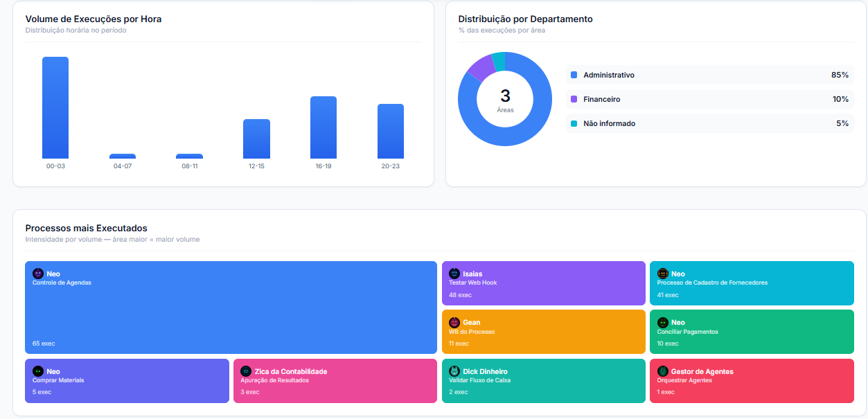
Task: Click the Administrativo legend label
Action: 609,75
